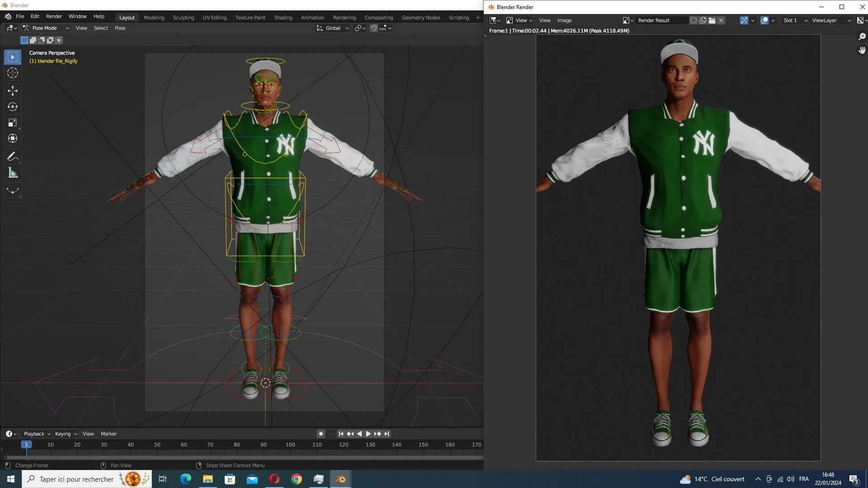Toggle snapping magnet in viewport header
The image size is (868, 488).
(374, 28)
